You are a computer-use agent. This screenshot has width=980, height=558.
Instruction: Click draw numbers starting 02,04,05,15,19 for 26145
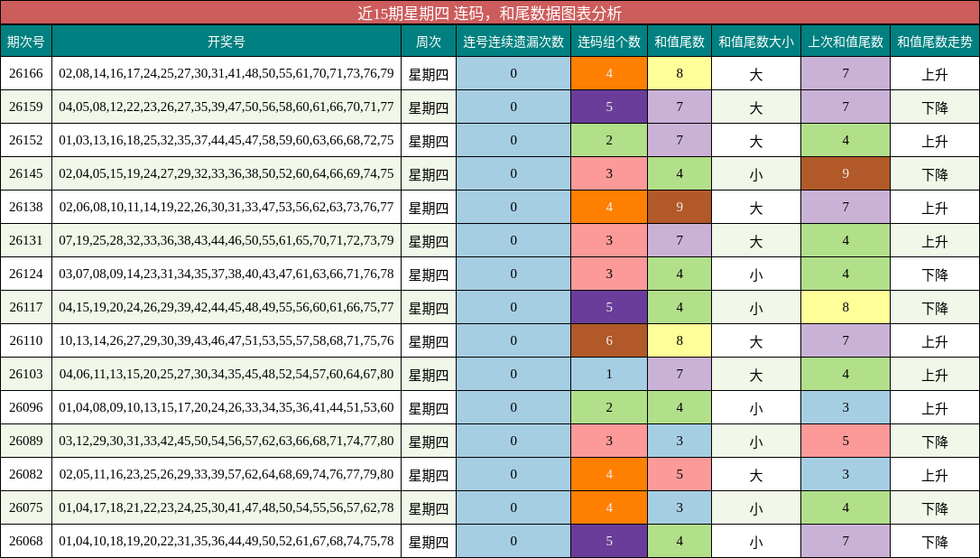pos(227,174)
